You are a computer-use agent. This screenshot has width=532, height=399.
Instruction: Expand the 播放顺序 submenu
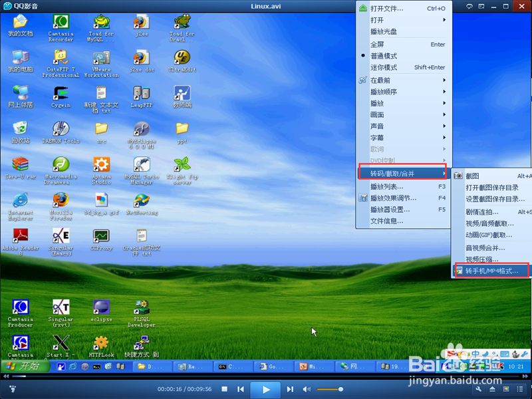(x=404, y=92)
